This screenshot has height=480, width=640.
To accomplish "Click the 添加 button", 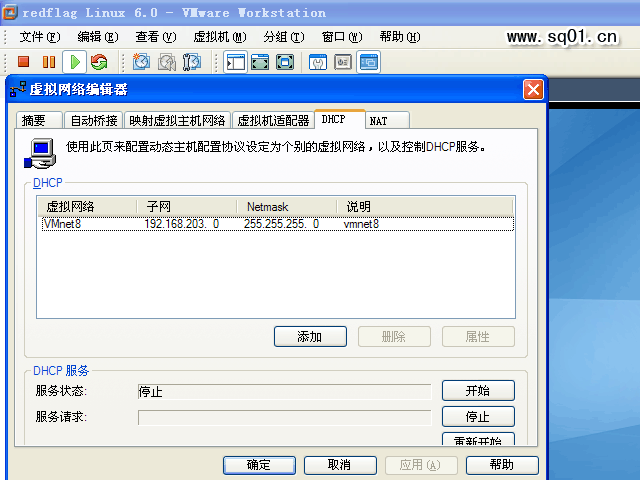I will (310, 337).
